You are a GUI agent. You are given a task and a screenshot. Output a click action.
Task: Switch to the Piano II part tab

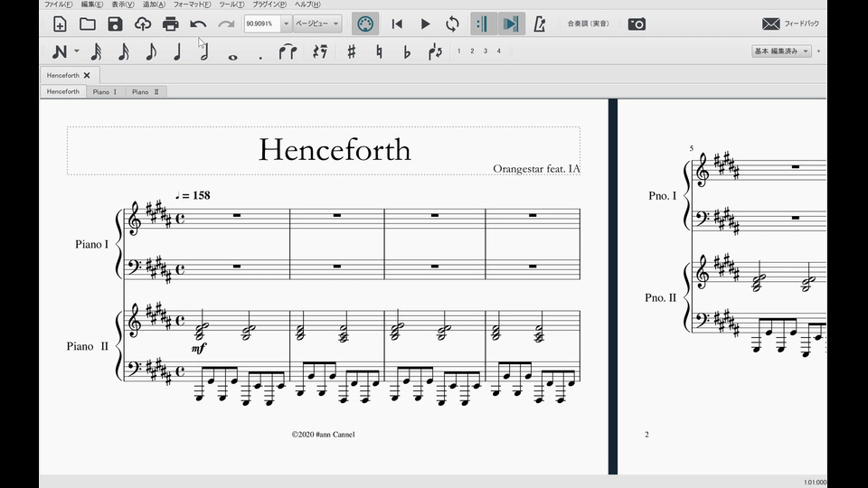click(146, 92)
